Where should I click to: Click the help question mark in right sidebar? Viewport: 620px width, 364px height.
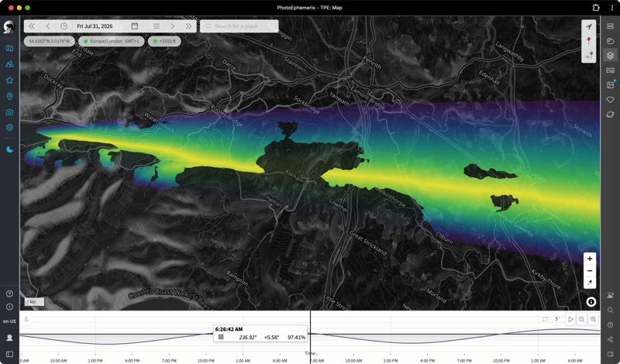click(610, 325)
